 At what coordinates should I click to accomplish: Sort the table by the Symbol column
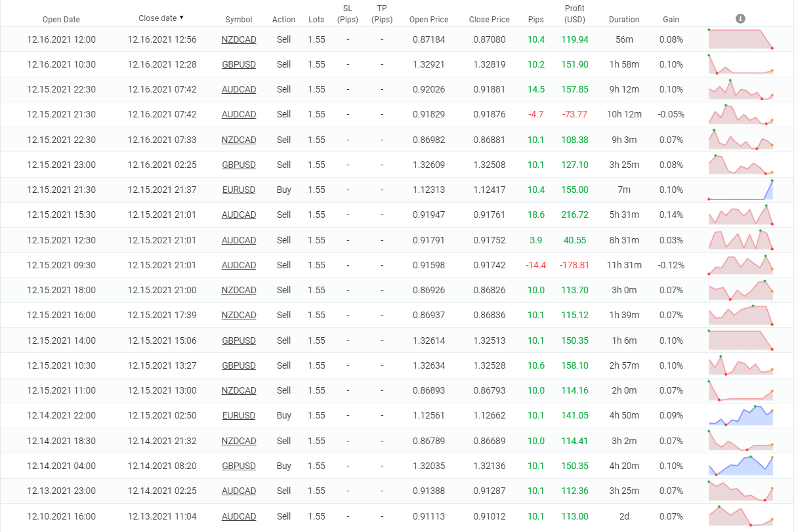click(239, 19)
